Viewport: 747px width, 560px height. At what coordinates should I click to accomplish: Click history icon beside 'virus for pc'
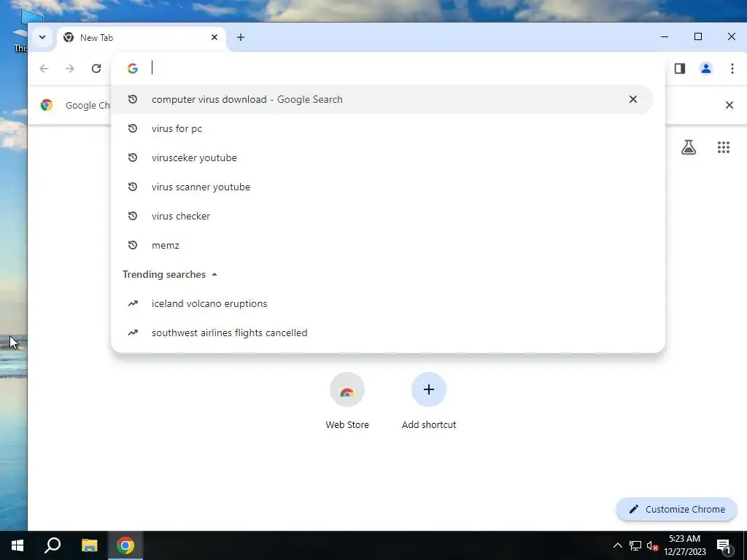pyautogui.click(x=133, y=128)
